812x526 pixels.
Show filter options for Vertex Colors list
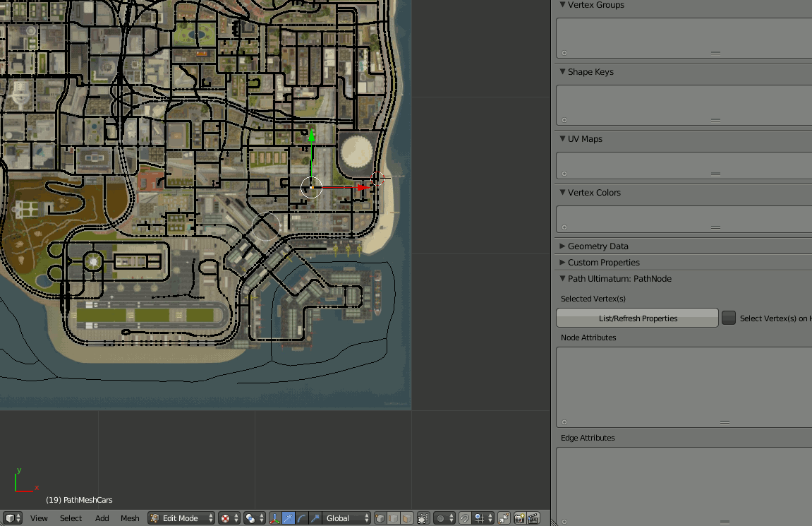coord(564,227)
